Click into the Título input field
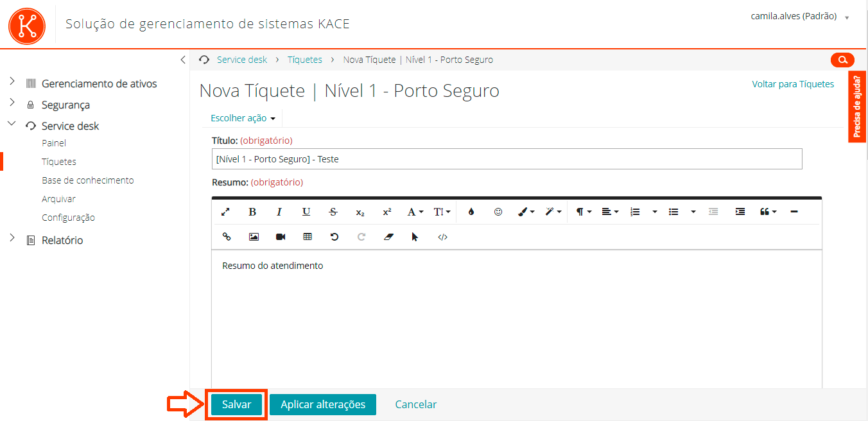Image resolution: width=868 pixels, height=421 pixels. 507,159
